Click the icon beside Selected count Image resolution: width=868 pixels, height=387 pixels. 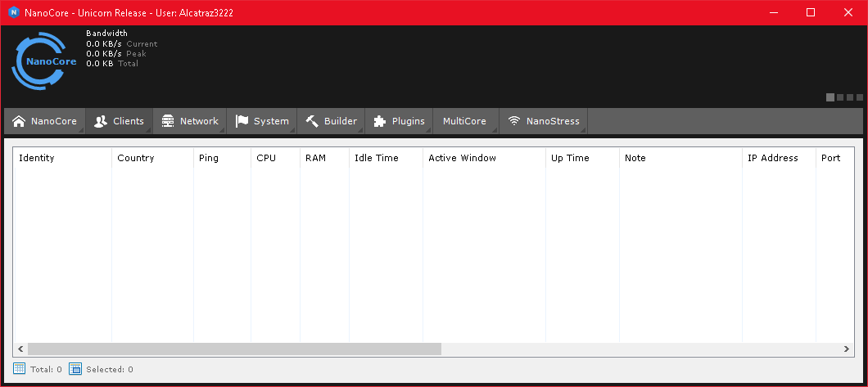(x=75, y=369)
